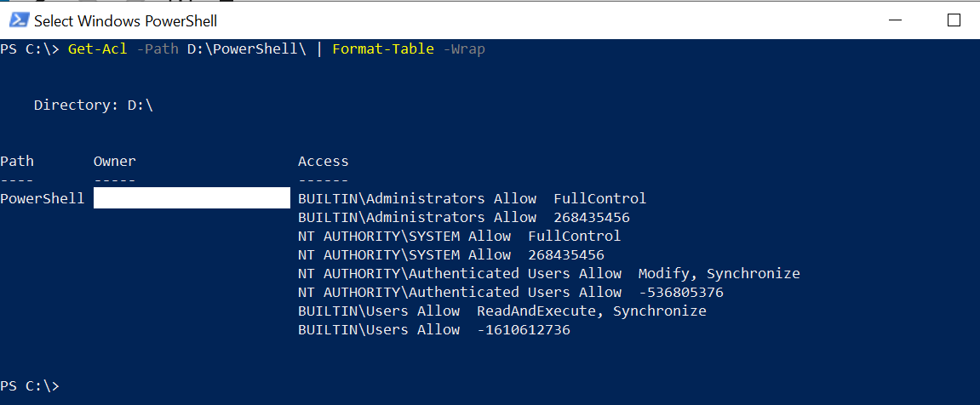The width and height of the screenshot is (980, 405).
Task: Click the NT AUTHORITY\SYSTEM Allow FullControl line
Action: click(x=460, y=237)
